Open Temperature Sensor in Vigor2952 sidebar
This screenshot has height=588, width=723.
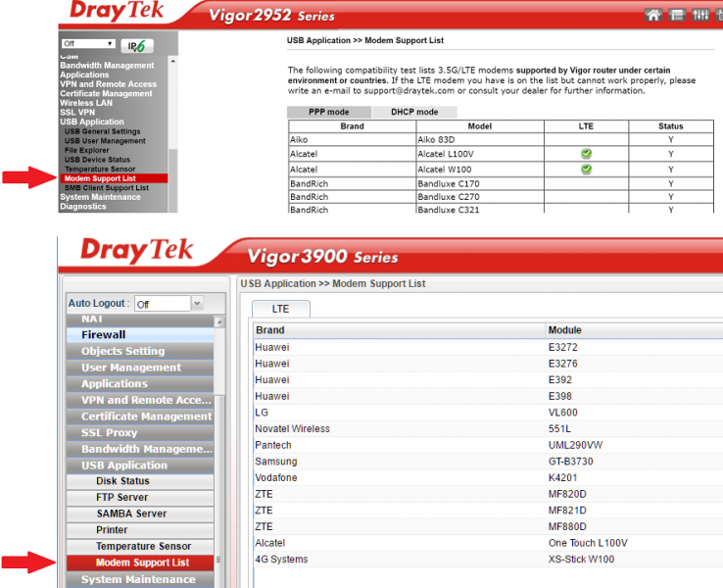[100, 170]
